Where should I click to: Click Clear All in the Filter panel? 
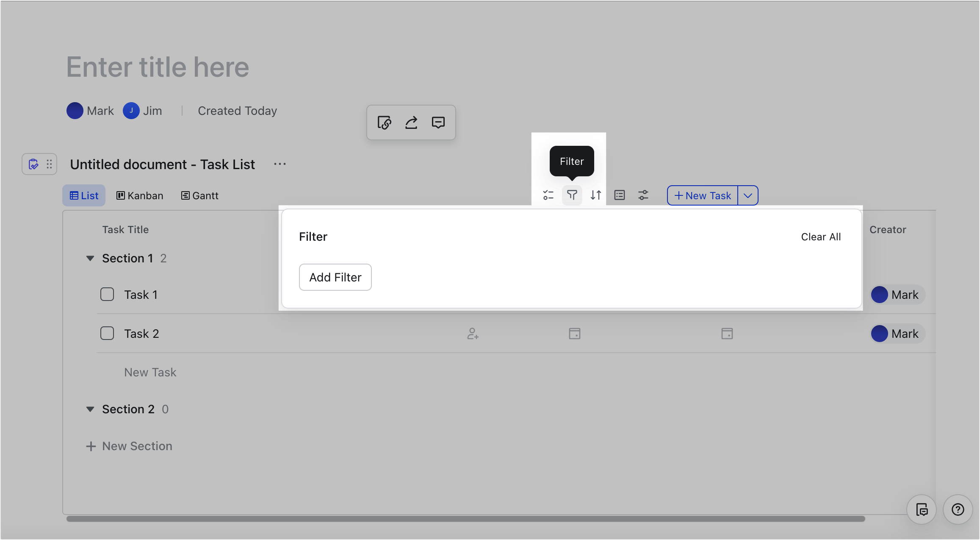[821, 237]
